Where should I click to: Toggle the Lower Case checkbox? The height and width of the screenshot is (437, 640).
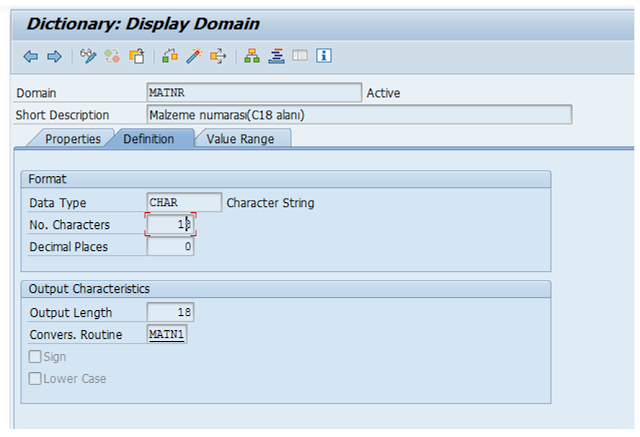tap(35, 379)
